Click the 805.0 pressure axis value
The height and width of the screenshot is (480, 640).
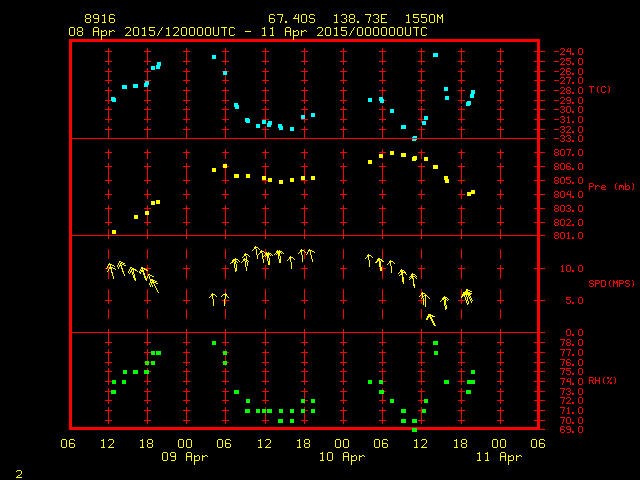tap(568, 180)
